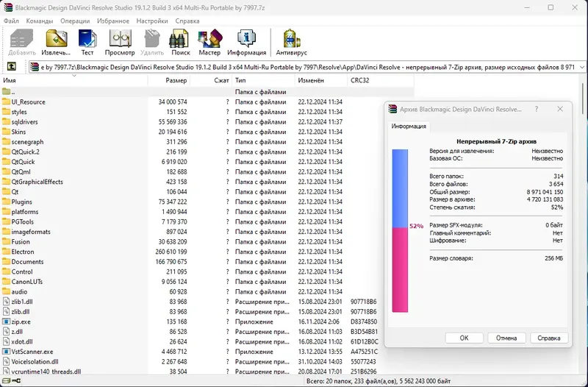
Task: Open the Операции menu
Action: pyautogui.click(x=75, y=21)
